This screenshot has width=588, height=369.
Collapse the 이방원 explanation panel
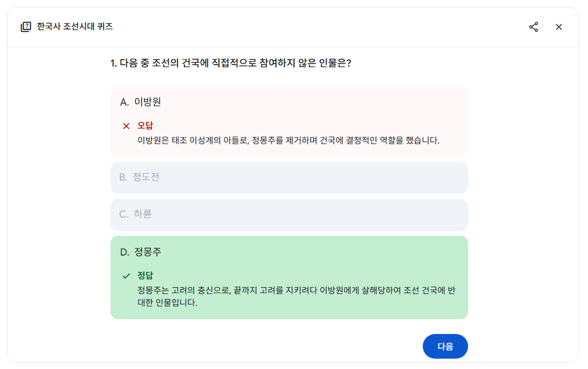(289, 102)
